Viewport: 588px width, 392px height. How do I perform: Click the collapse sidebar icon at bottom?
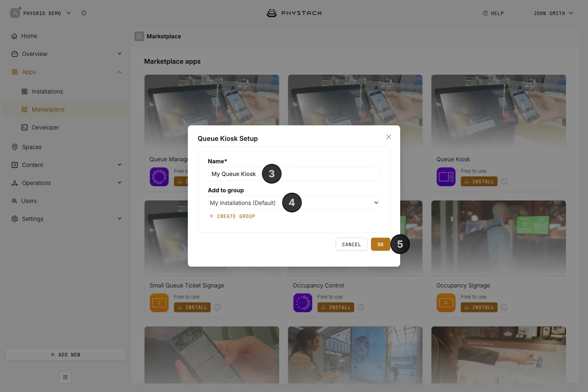click(65, 377)
